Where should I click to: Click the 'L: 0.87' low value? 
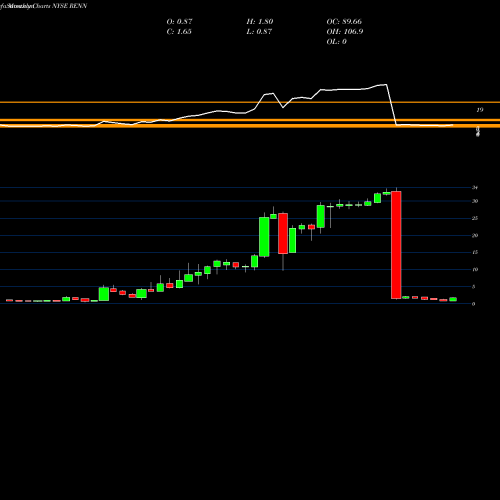[259, 31]
